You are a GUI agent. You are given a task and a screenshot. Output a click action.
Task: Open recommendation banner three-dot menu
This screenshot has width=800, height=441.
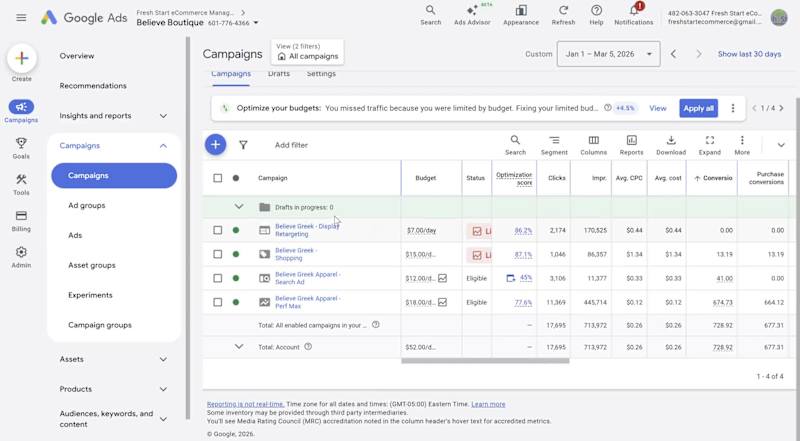pyautogui.click(x=733, y=108)
